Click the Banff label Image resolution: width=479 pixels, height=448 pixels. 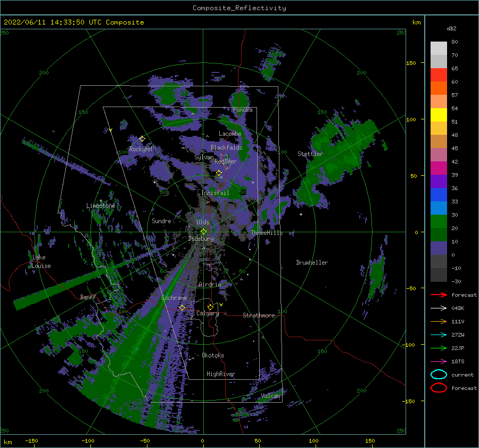[x=88, y=297]
